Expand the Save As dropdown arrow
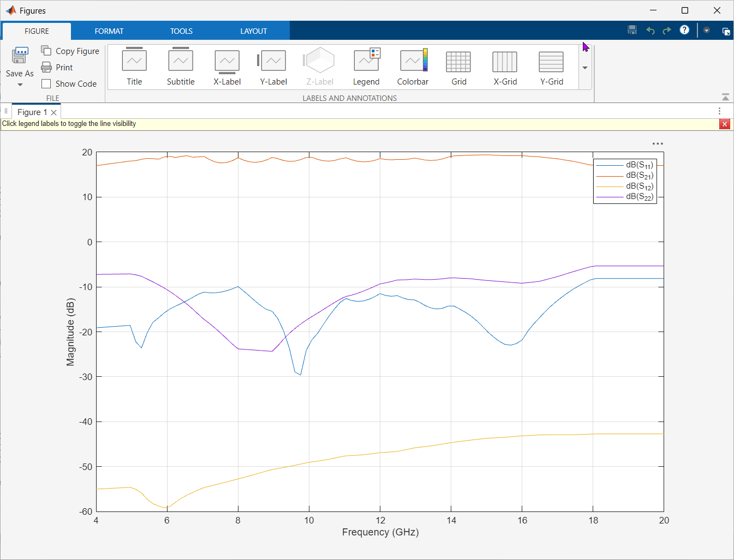Screen dimensions: 734x560 click(x=20, y=85)
